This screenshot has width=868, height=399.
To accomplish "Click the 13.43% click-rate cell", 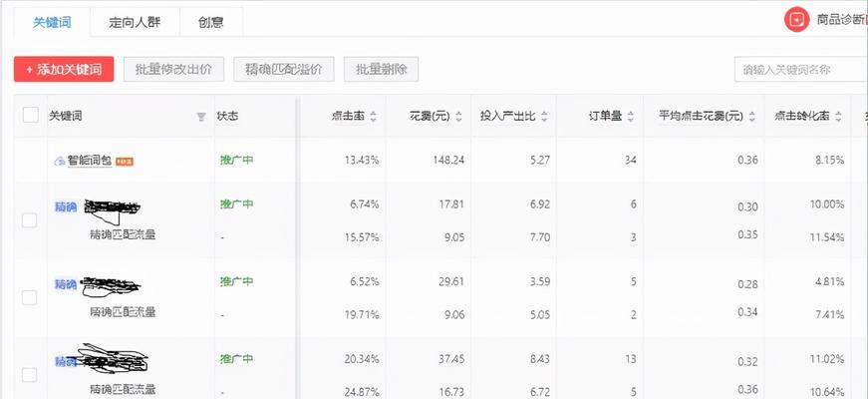I will click(x=361, y=161).
